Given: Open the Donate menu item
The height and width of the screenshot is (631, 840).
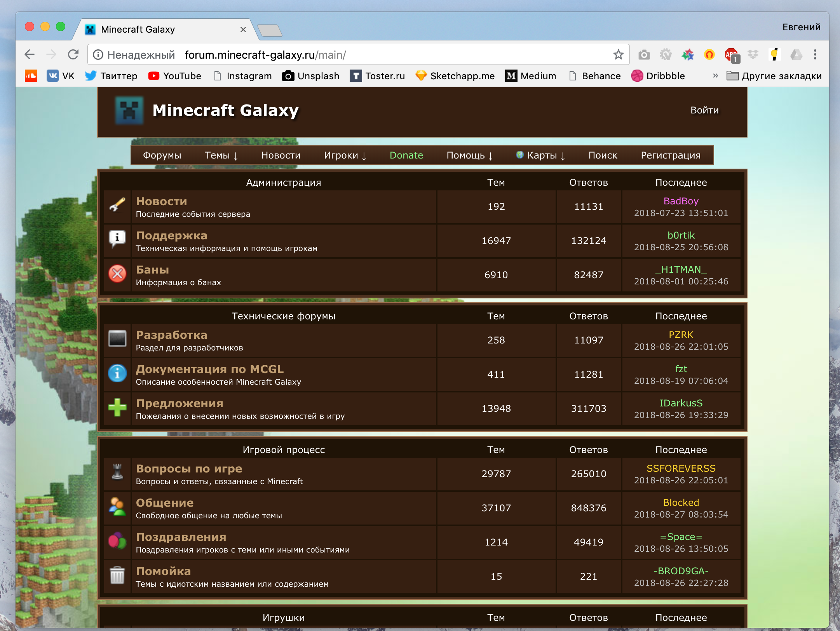Looking at the screenshot, I should 406,155.
